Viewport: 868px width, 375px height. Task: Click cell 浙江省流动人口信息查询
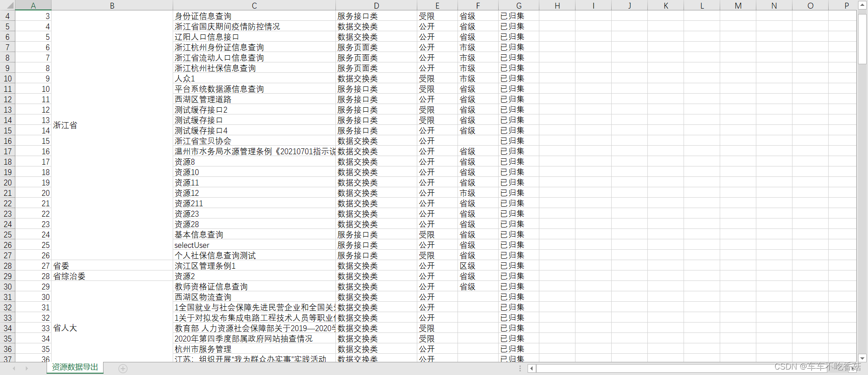[x=254, y=57]
